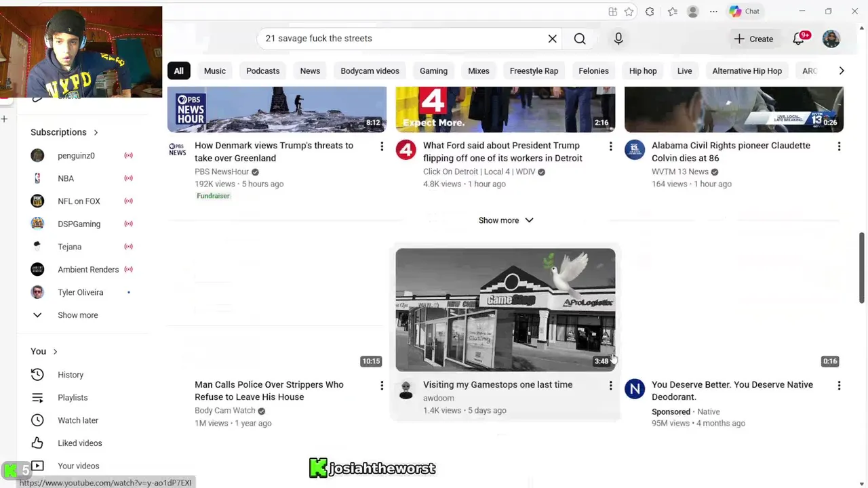868x488 pixels.
Task: Open PBS Greenland video thumbnail
Action: pos(277,110)
